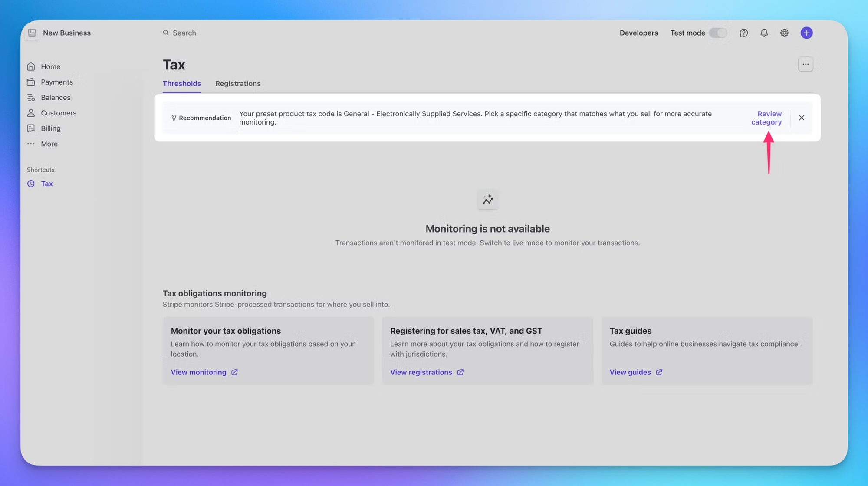Open the help question mark icon
This screenshot has height=486, width=868.
point(743,33)
